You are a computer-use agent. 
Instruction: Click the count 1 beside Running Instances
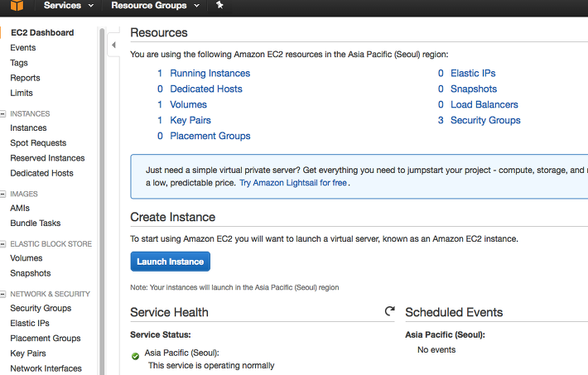(x=160, y=73)
